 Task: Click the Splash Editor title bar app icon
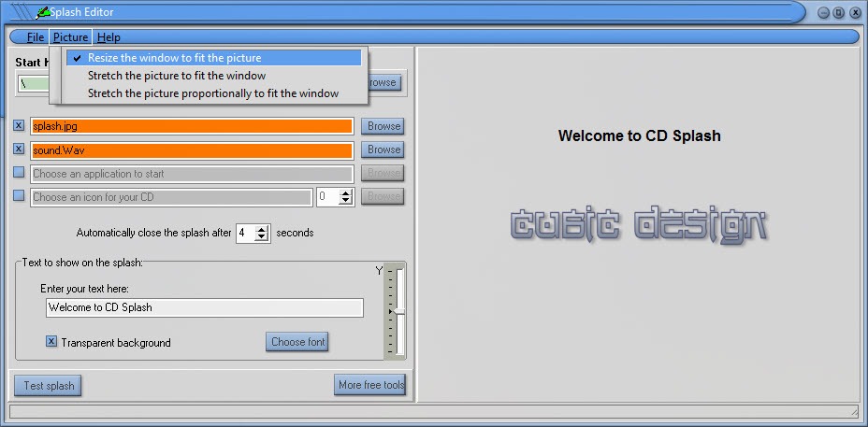pos(44,13)
